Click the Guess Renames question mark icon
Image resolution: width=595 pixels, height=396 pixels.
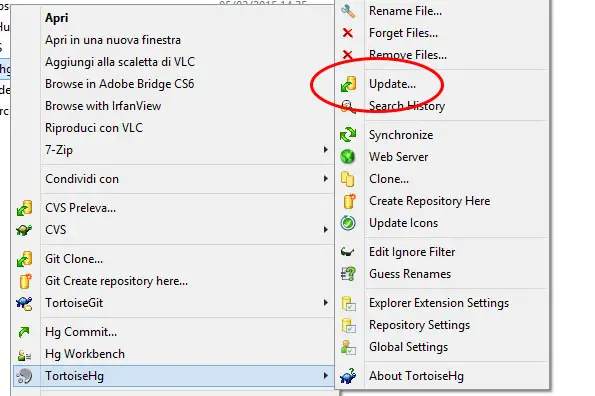pyautogui.click(x=348, y=274)
